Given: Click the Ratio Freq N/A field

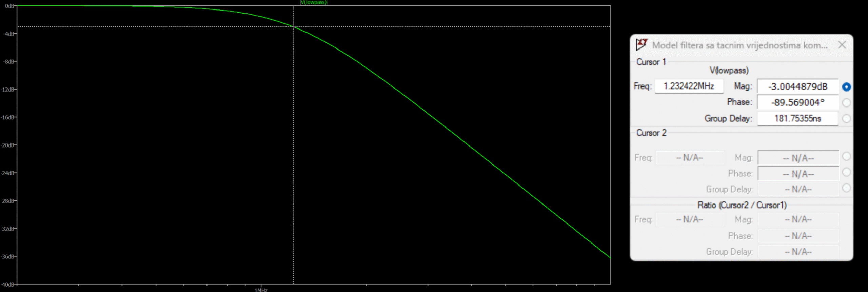Looking at the screenshot, I should (690, 219).
